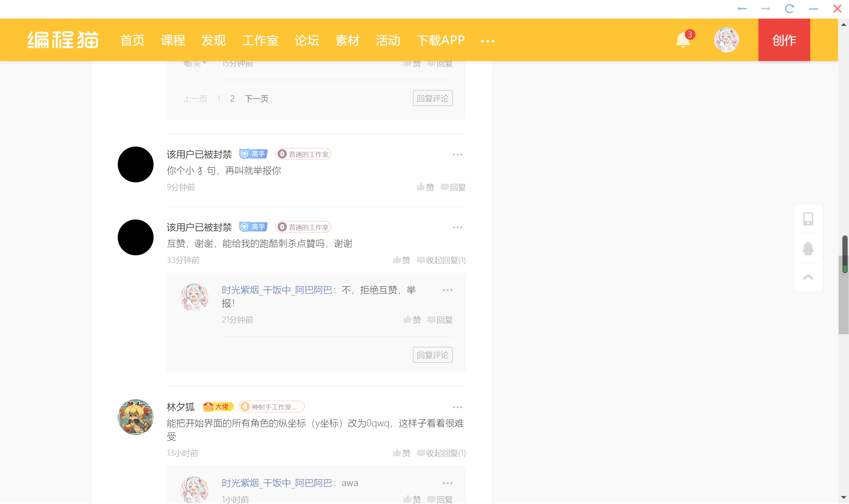Open avatar of the awa reply author

tap(194, 490)
